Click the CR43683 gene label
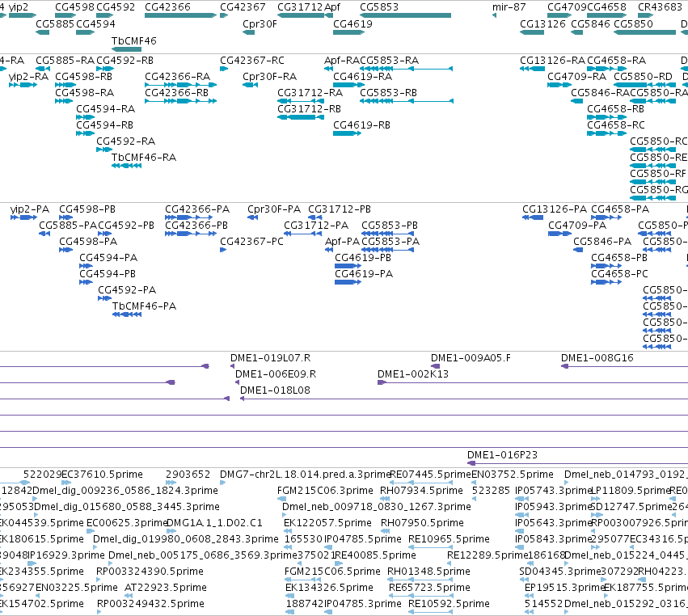Image resolution: width=688 pixels, height=616 pixels. (660, 7)
